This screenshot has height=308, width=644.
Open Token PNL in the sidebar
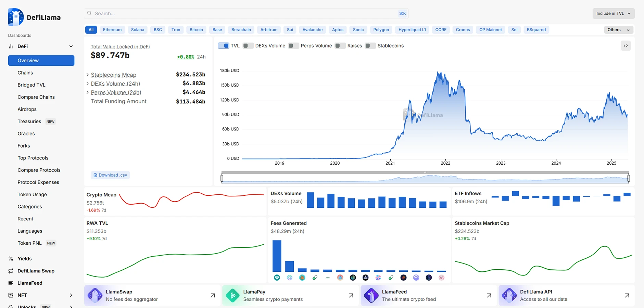pos(29,243)
